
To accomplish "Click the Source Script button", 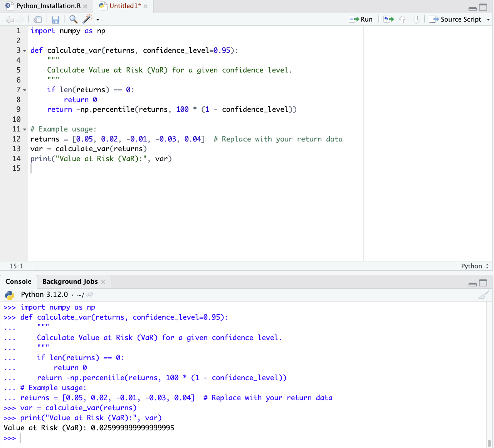I will (x=457, y=19).
